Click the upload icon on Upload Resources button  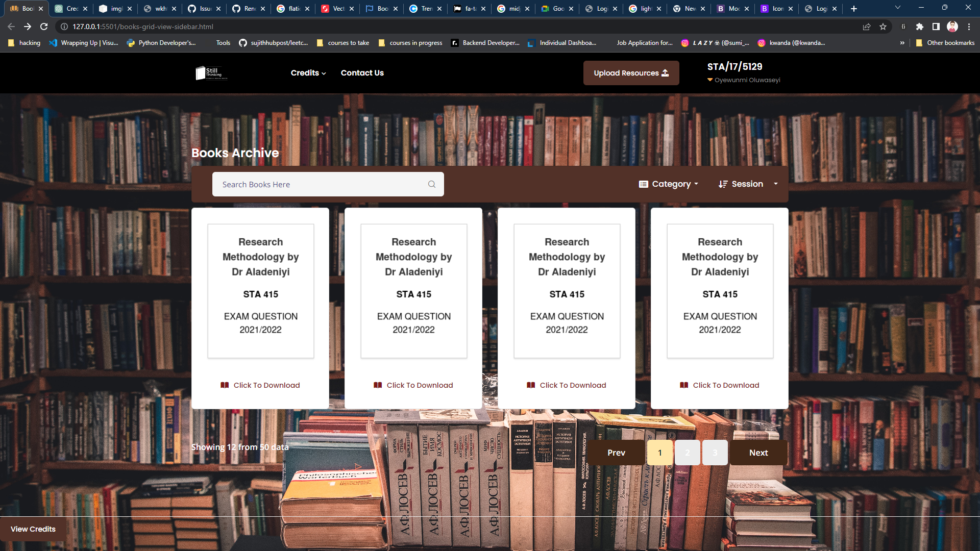665,73
